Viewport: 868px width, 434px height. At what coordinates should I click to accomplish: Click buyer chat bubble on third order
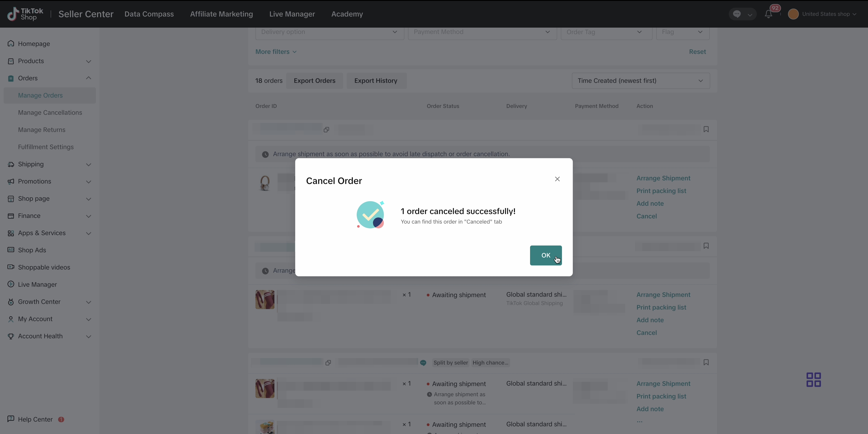point(423,363)
